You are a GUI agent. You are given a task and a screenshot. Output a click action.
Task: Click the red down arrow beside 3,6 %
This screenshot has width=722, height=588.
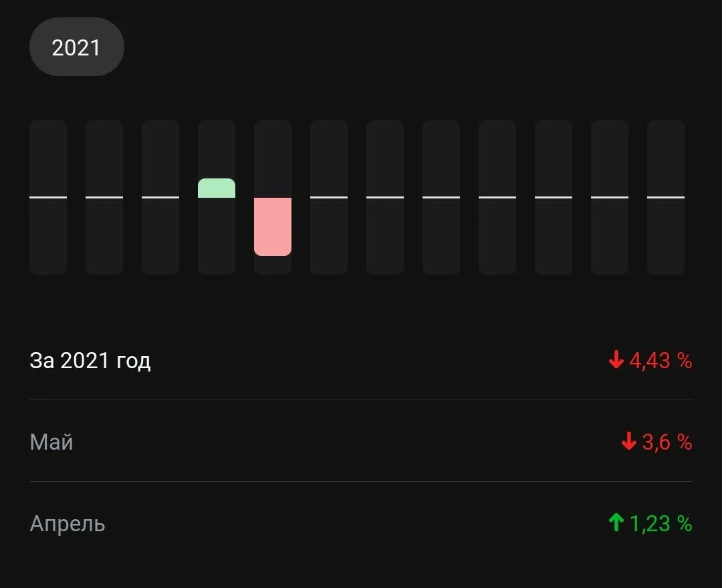pyautogui.click(x=629, y=441)
